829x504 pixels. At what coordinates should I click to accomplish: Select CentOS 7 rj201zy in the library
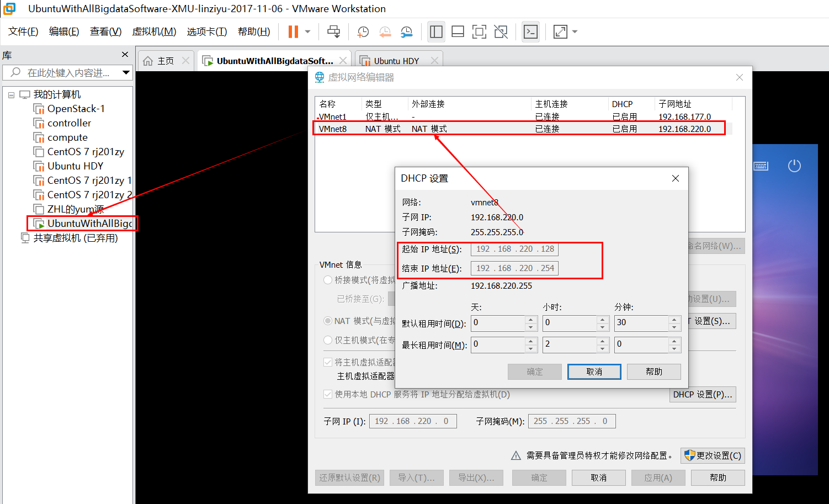click(x=86, y=152)
